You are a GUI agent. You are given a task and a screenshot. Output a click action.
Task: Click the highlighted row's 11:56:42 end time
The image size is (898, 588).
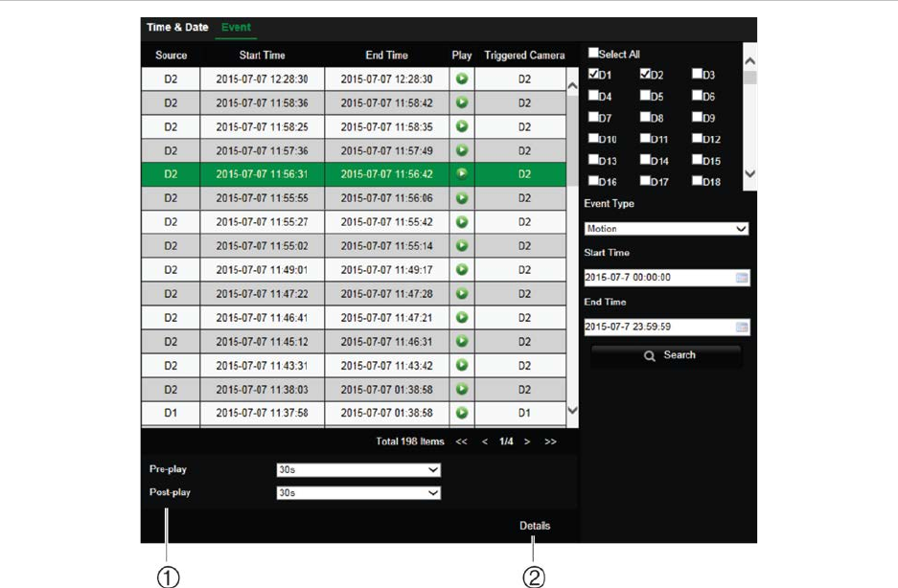point(386,174)
